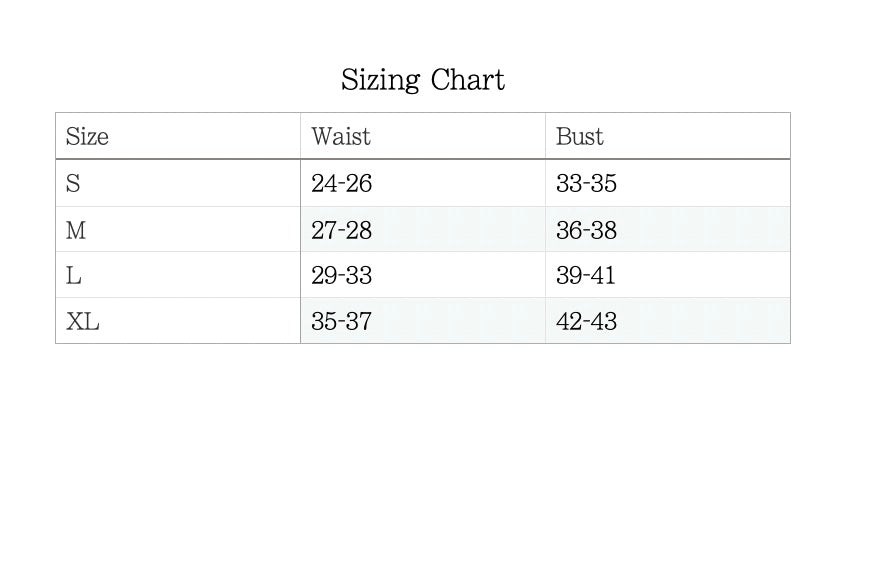Select the 27-28 waist measurement for M
Viewport: 896px width, 566px height.
tap(341, 230)
